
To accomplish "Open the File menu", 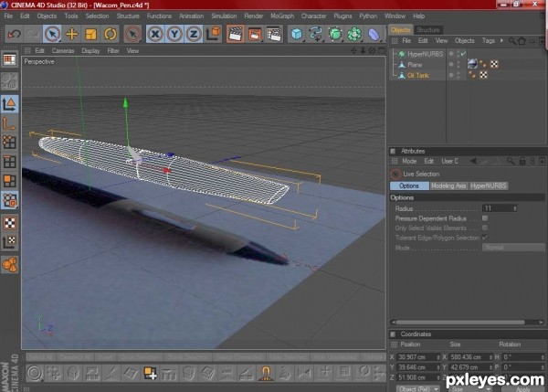I will [8, 16].
